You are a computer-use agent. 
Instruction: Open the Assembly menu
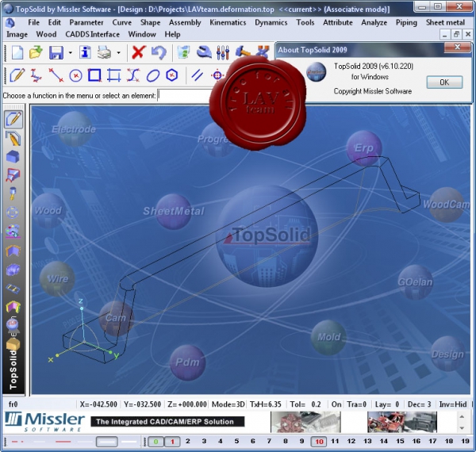(x=185, y=22)
